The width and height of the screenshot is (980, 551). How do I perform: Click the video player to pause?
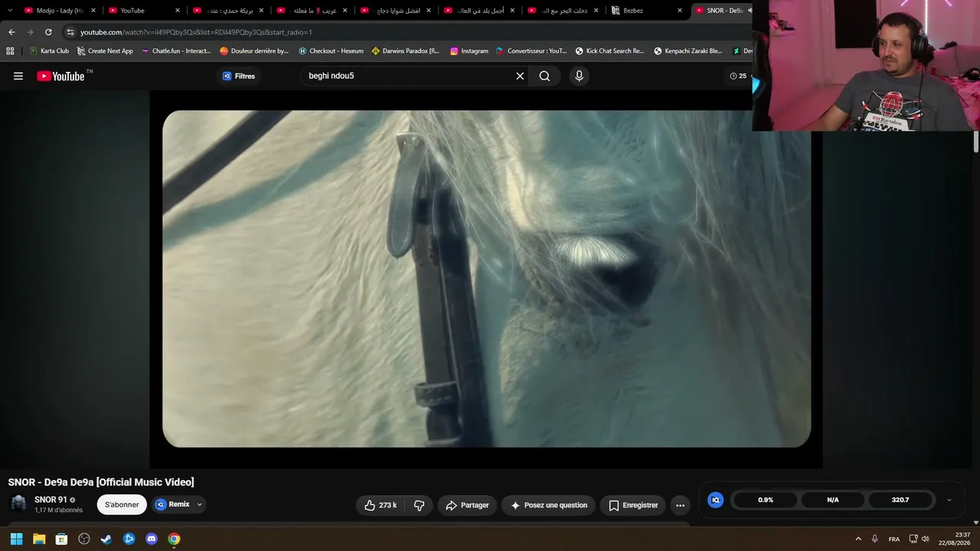486,279
